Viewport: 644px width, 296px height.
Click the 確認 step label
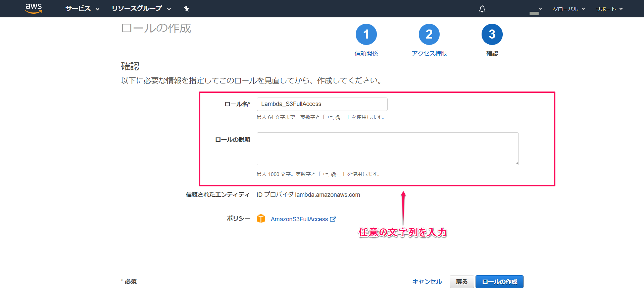[492, 53]
